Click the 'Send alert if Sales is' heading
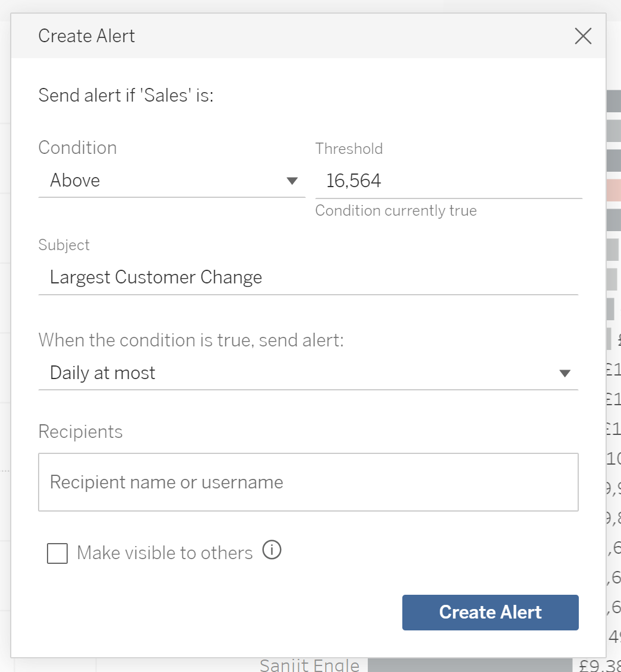The height and width of the screenshot is (672, 621). pos(126,95)
